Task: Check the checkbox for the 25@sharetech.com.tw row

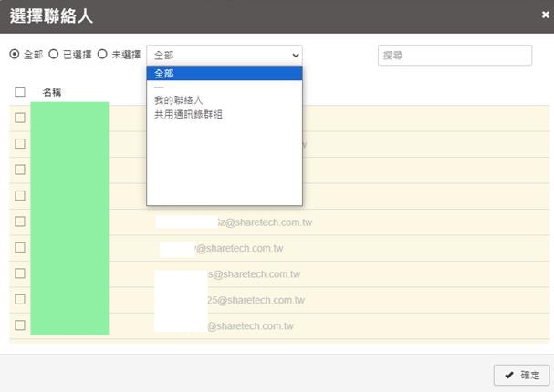Action: tap(20, 300)
